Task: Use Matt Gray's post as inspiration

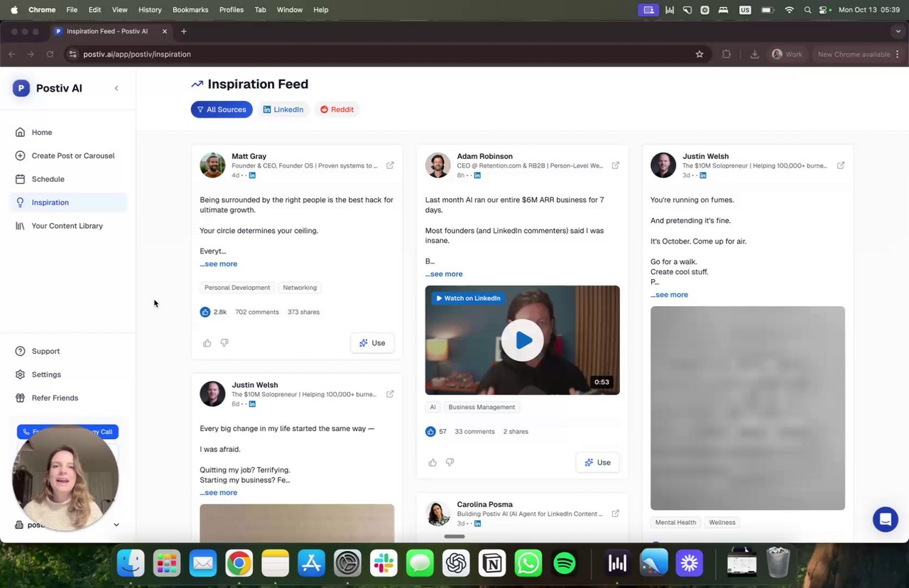Action: [372, 343]
